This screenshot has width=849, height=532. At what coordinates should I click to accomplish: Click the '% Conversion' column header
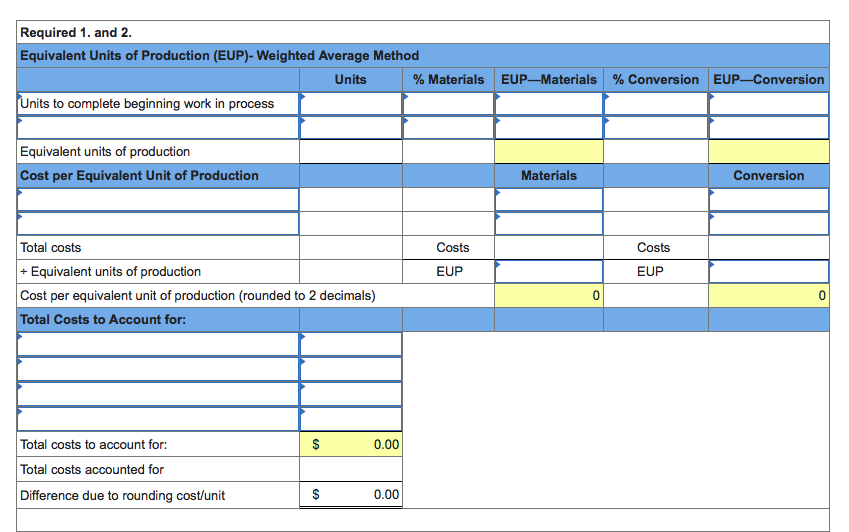click(x=656, y=80)
